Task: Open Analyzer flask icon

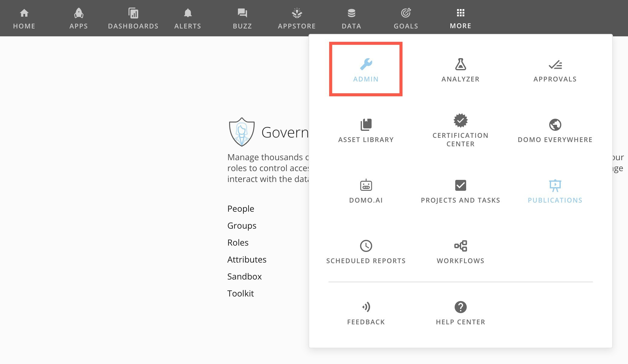Action: pos(460,64)
